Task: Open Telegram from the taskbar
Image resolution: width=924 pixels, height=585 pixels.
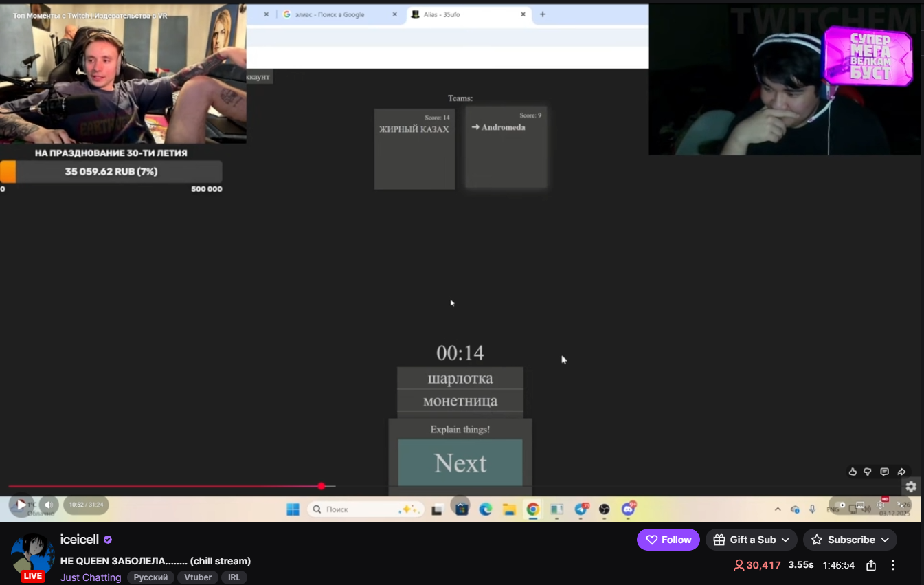Action: tap(581, 509)
